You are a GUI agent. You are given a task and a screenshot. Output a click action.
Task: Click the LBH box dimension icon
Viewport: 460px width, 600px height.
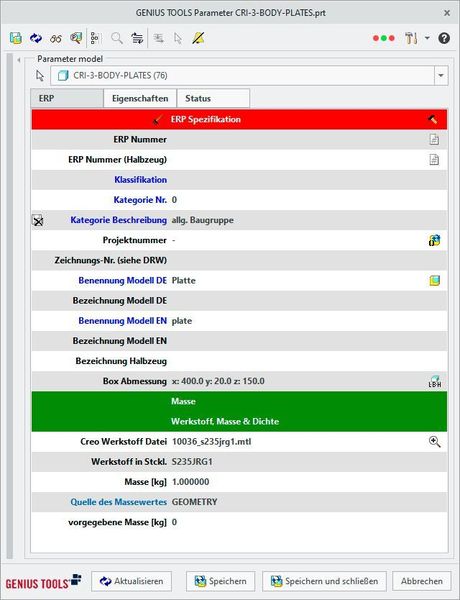click(x=435, y=381)
